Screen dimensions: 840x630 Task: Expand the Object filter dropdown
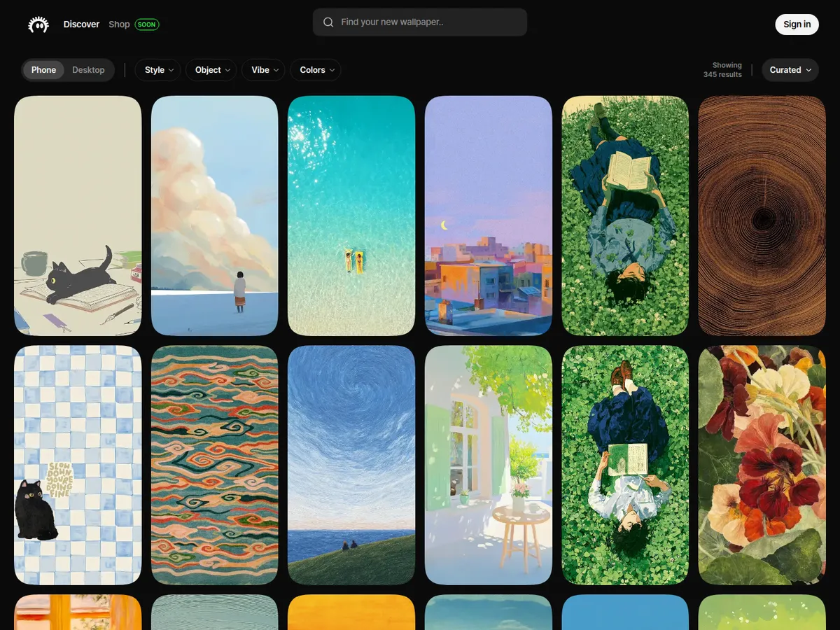tap(211, 70)
